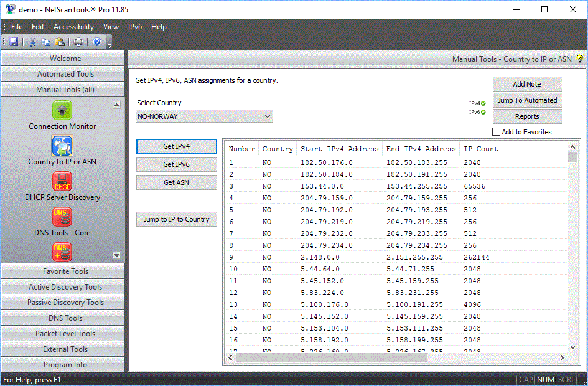
Task: Expand the External Tools section
Action: (x=63, y=349)
